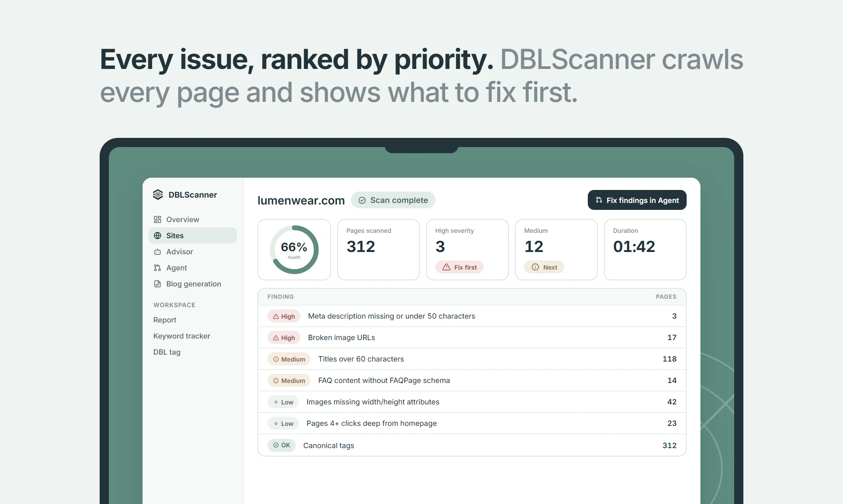This screenshot has width=843, height=504.
Task: Open DBL tag in workspace
Action: pos(167,352)
